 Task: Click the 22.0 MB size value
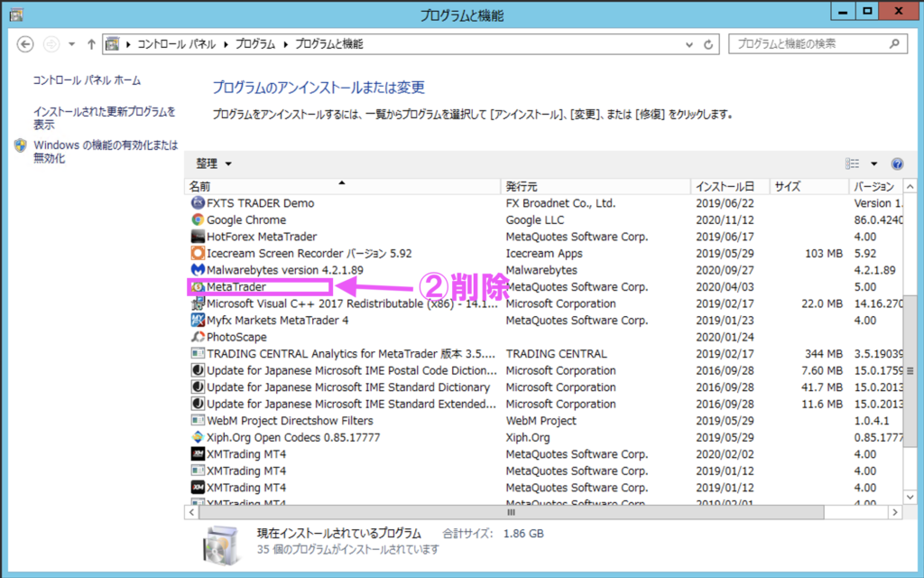tap(822, 303)
